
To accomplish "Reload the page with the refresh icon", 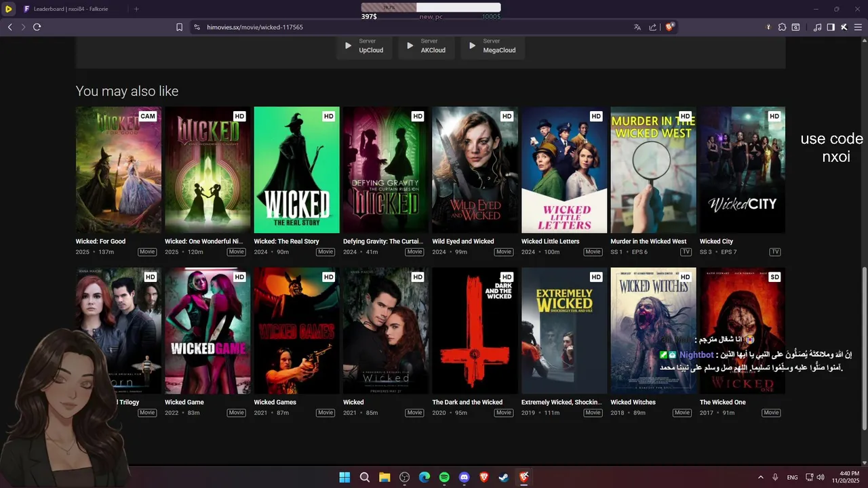I will pyautogui.click(x=37, y=27).
